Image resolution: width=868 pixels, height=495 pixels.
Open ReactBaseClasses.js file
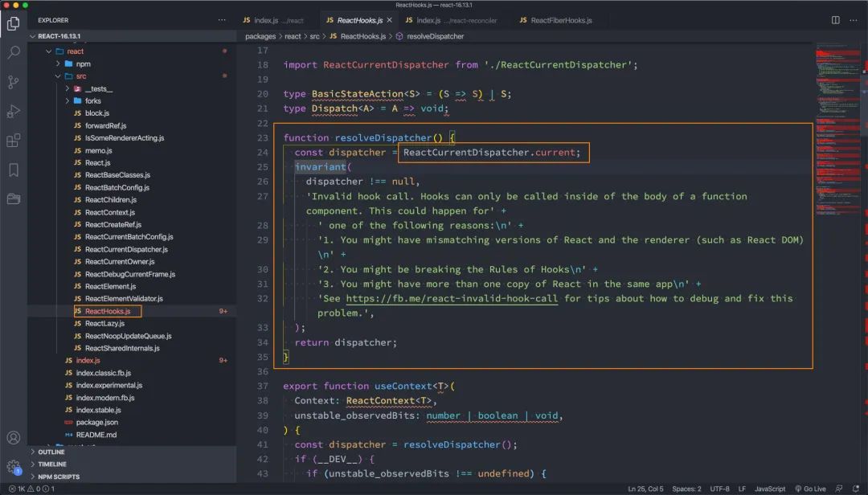click(x=117, y=175)
